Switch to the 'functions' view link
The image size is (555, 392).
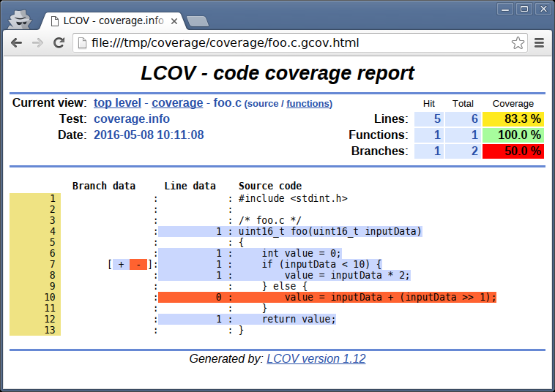click(309, 104)
